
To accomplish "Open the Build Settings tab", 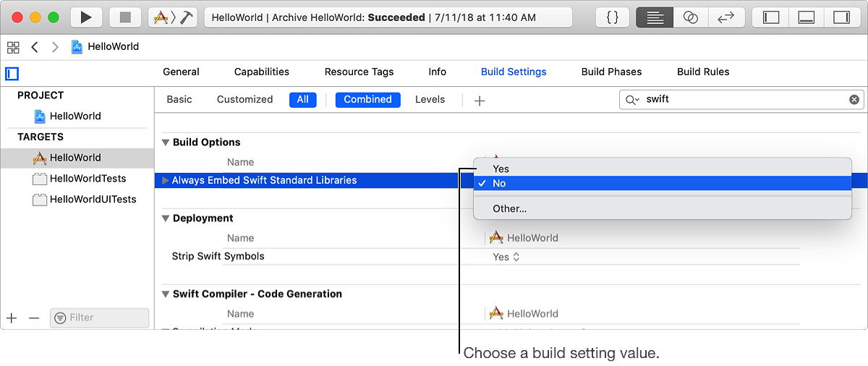I will 514,72.
